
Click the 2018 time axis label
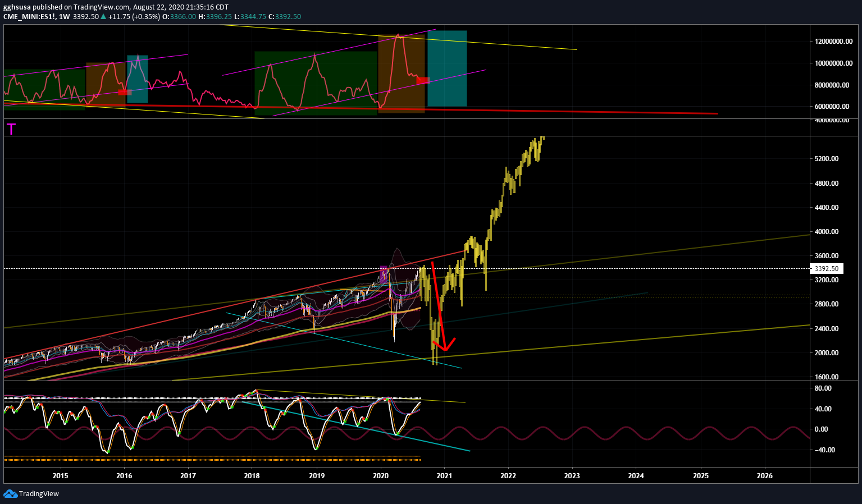(252, 476)
